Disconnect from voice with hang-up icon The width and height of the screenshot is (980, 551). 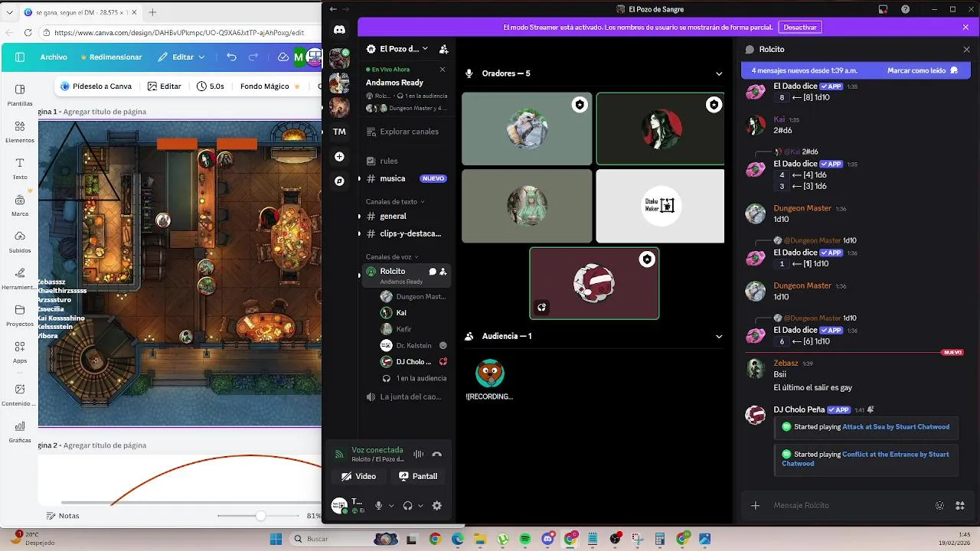coord(437,454)
